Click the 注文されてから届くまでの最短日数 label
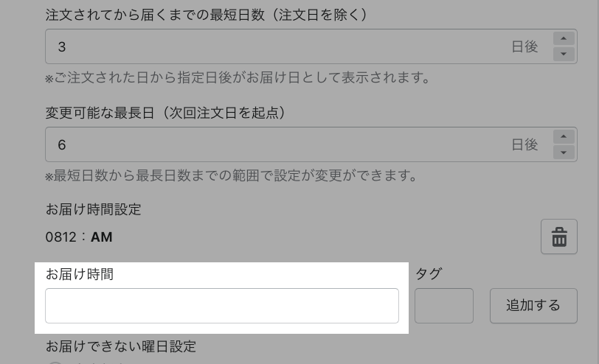599x364 pixels. 207,15
